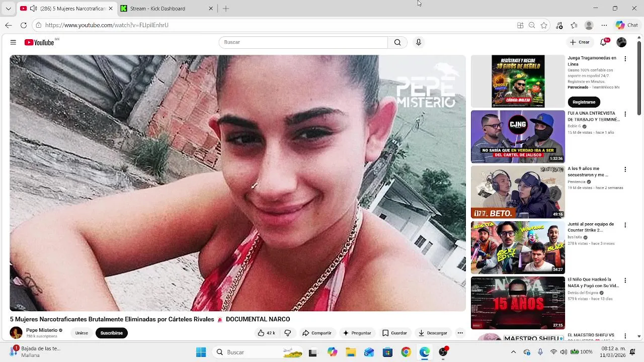Mute the YouTube tab via speaker icon
This screenshot has height=362, width=644.
[33, 9]
